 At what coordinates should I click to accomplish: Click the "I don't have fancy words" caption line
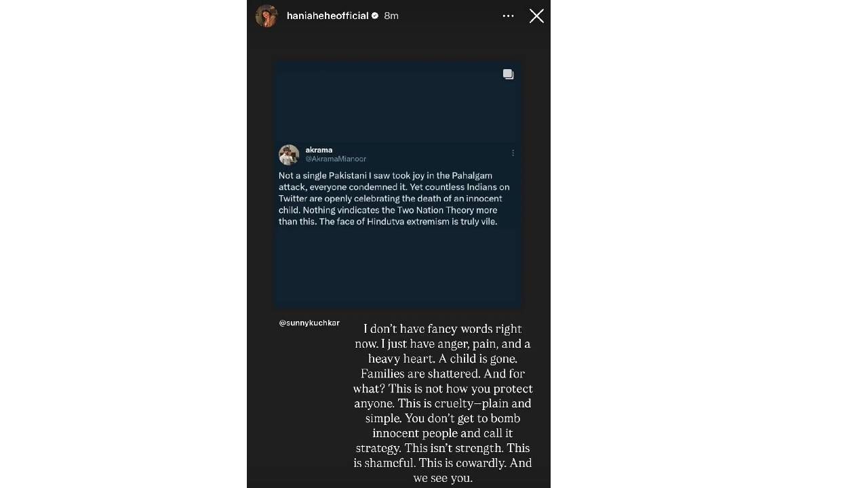point(442,329)
